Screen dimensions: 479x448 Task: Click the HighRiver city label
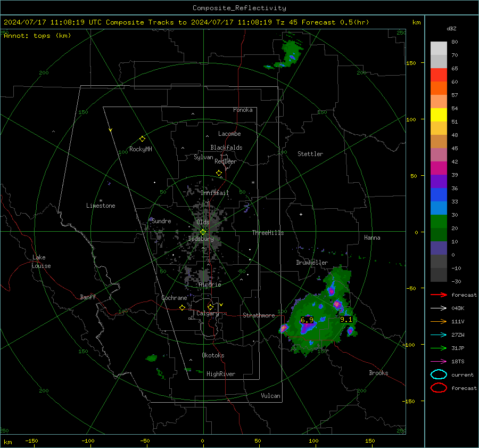click(x=221, y=374)
